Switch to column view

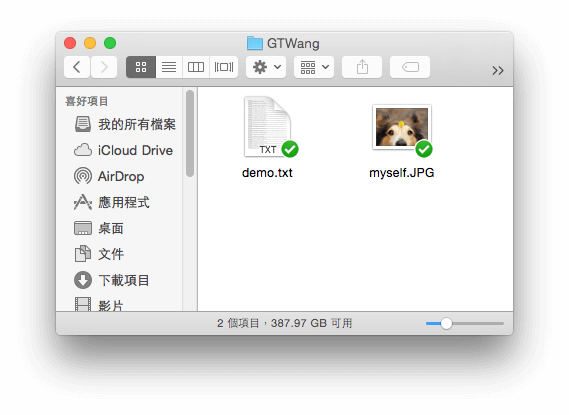196,67
